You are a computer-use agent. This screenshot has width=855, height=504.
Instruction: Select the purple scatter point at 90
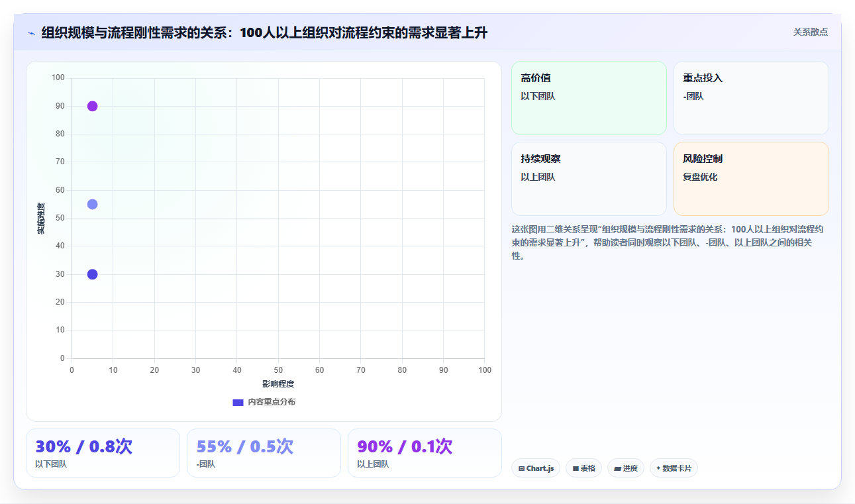92,106
